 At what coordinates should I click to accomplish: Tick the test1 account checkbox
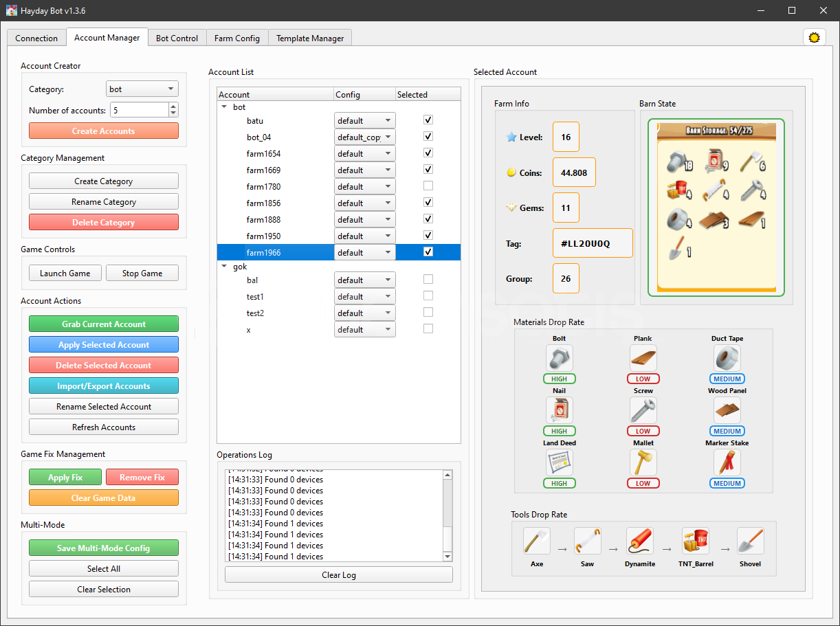click(428, 295)
